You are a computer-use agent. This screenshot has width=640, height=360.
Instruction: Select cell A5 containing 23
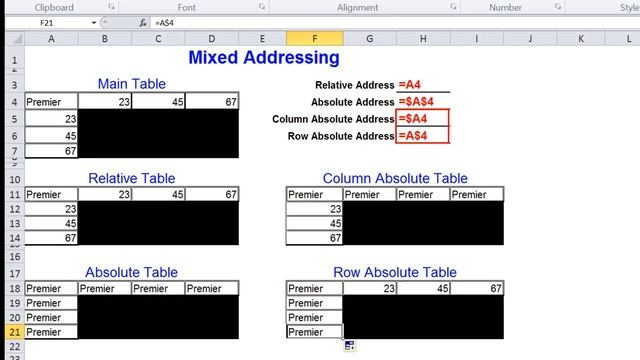[x=51, y=119]
